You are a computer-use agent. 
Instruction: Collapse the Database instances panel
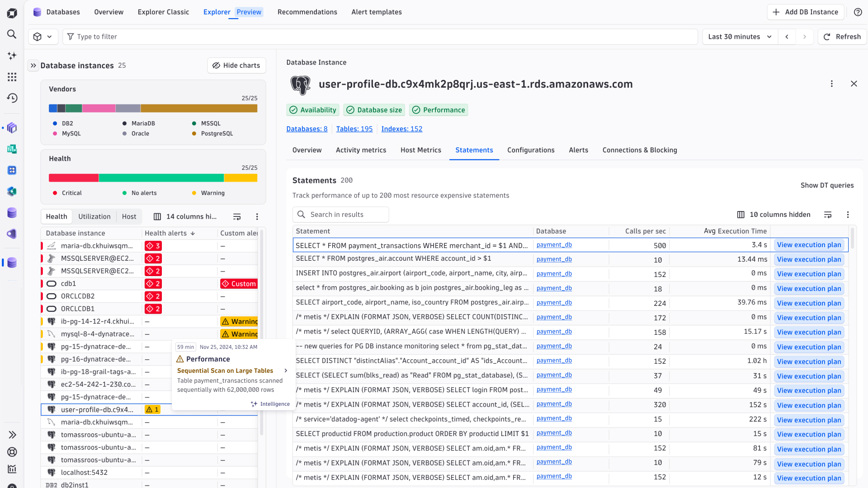pos(33,66)
